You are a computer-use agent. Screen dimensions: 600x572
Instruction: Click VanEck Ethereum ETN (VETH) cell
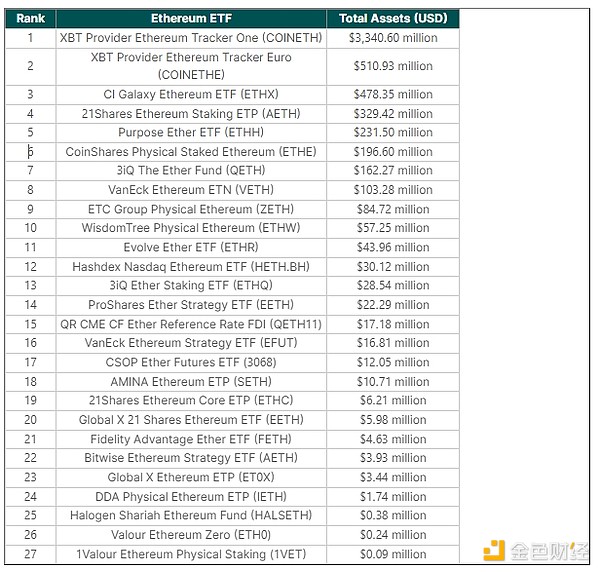click(x=191, y=190)
